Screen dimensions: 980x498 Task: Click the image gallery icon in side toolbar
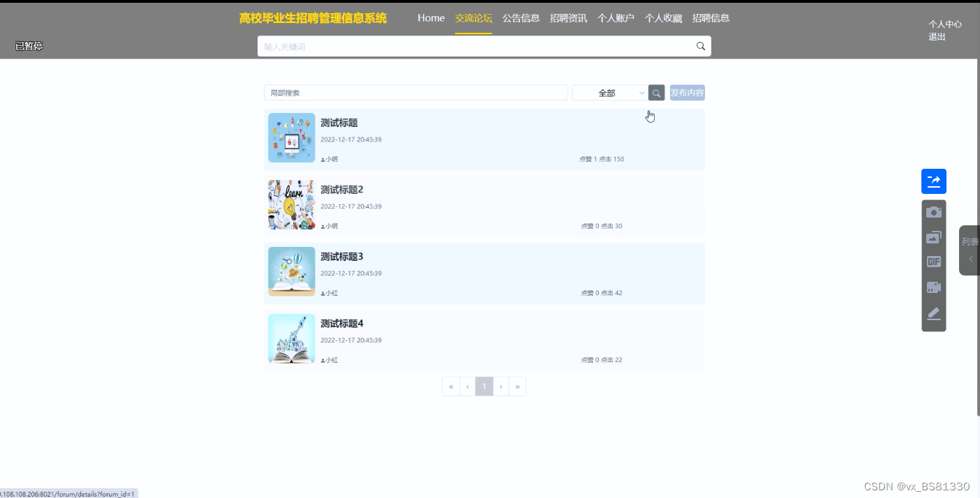934,237
